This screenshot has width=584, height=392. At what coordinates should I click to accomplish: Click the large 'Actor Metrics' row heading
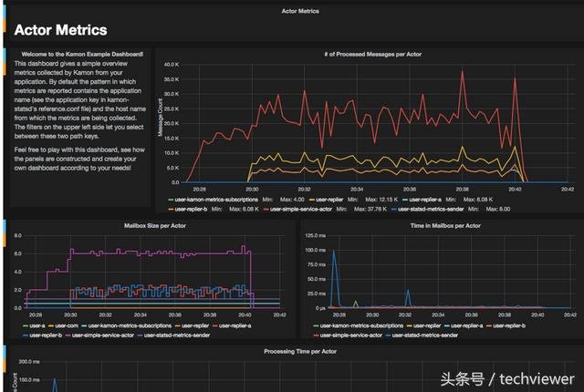click(60, 31)
